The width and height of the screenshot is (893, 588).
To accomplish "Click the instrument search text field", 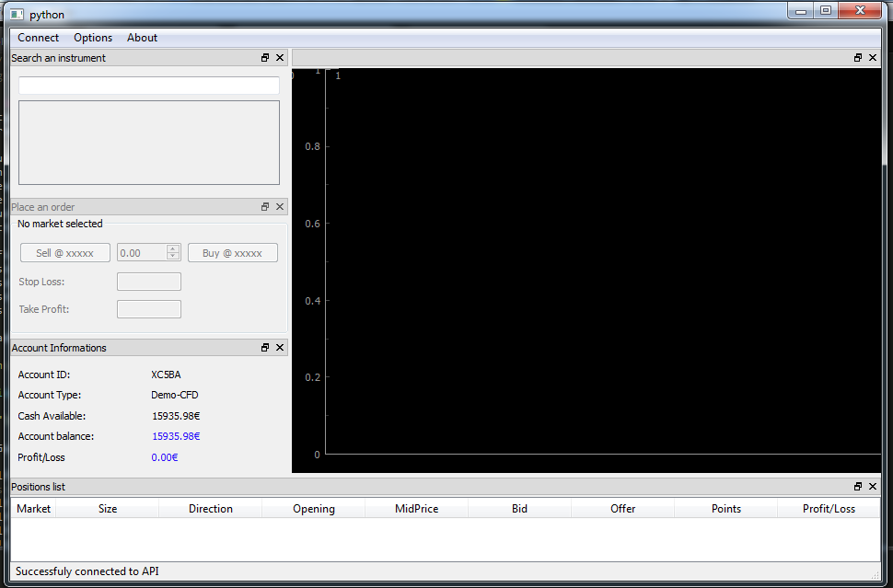I will click(148, 86).
